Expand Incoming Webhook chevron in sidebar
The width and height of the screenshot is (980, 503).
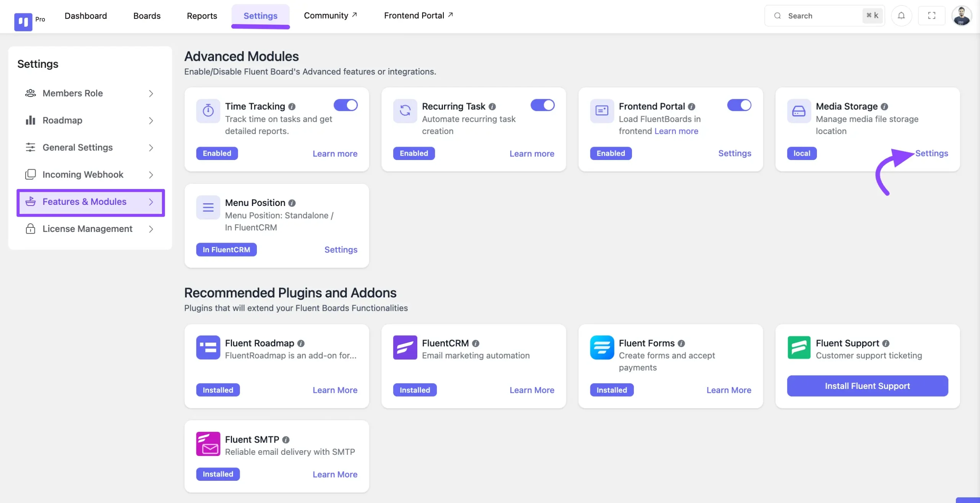(x=151, y=175)
